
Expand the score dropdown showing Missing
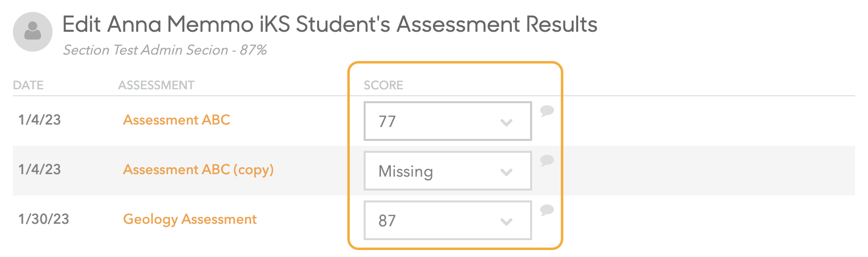coord(448,171)
